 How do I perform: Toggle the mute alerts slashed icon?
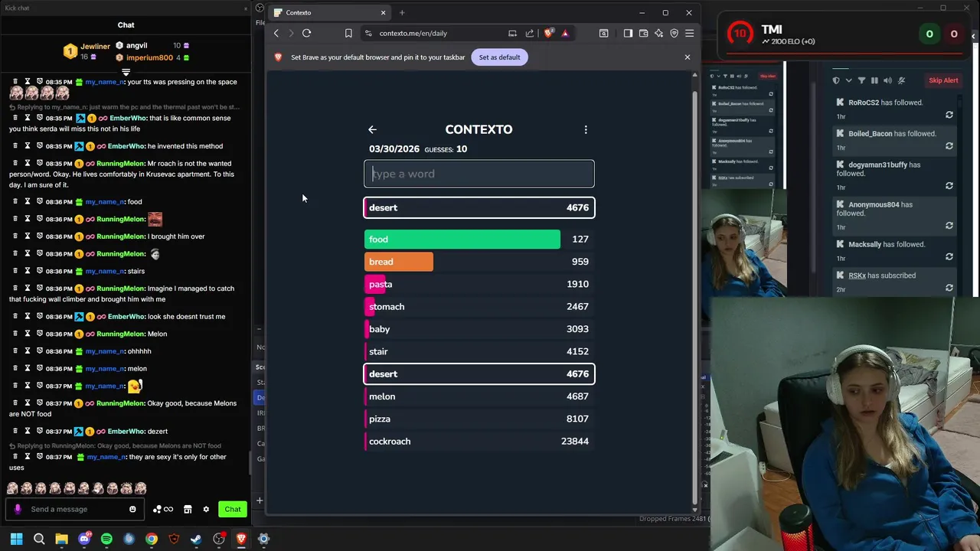pos(901,80)
